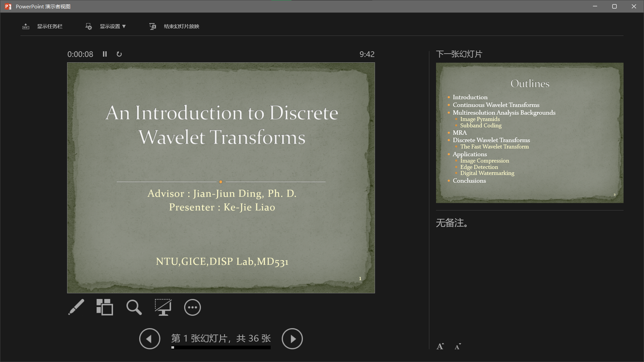Restore down the presenter view window
Viewport: 644px width, 362px height.
pos(614,6)
